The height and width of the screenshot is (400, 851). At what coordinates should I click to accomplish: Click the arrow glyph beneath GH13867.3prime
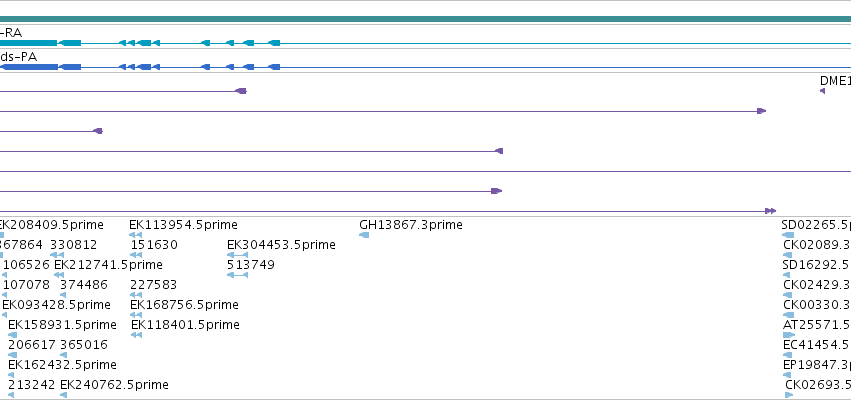pos(364,235)
